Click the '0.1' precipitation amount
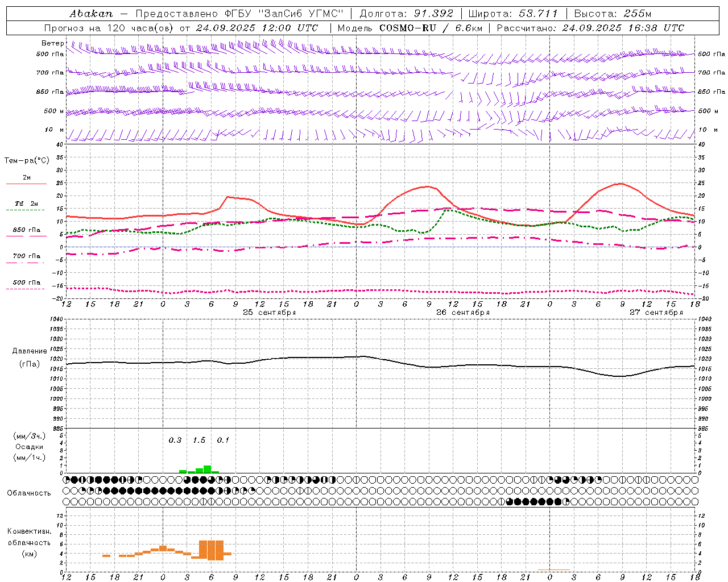728x582 pixels. (x=223, y=440)
